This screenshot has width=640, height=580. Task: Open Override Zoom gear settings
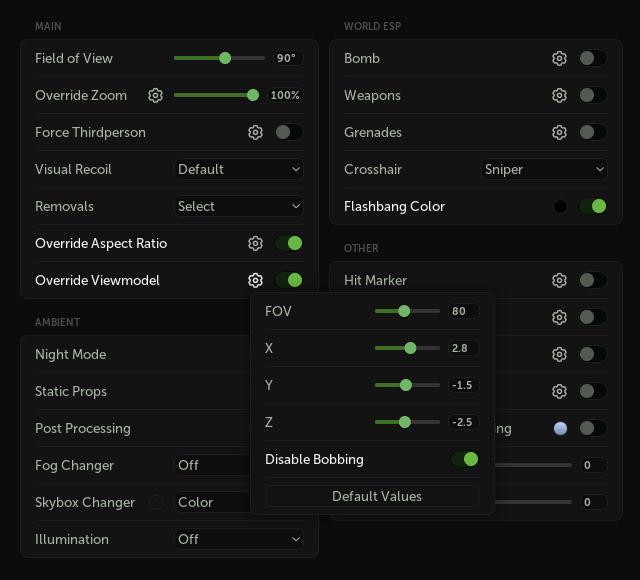click(x=155, y=96)
